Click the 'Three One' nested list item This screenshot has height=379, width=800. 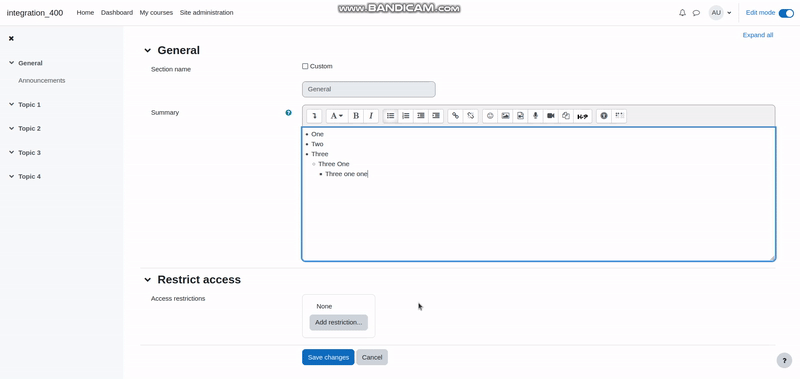click(334, 164)
